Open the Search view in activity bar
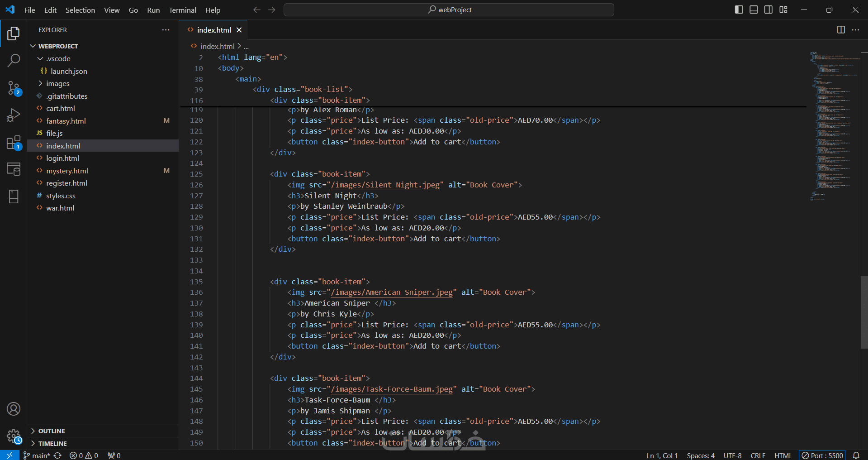 coord(14,60)
